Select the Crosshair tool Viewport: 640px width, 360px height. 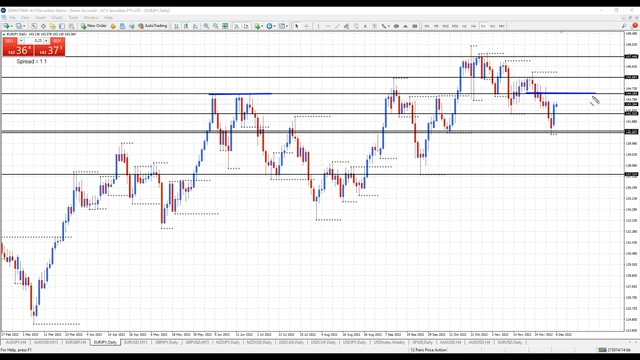tap(306, 26)
